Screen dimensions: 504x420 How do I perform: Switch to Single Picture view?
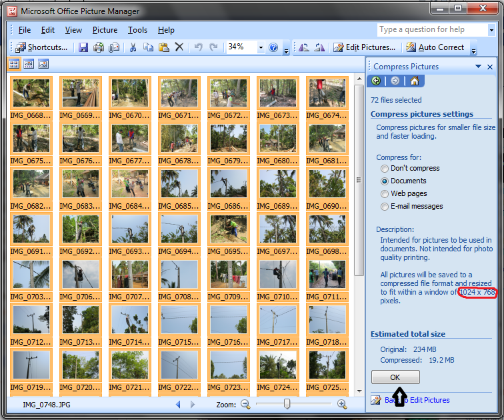point(43,64)
